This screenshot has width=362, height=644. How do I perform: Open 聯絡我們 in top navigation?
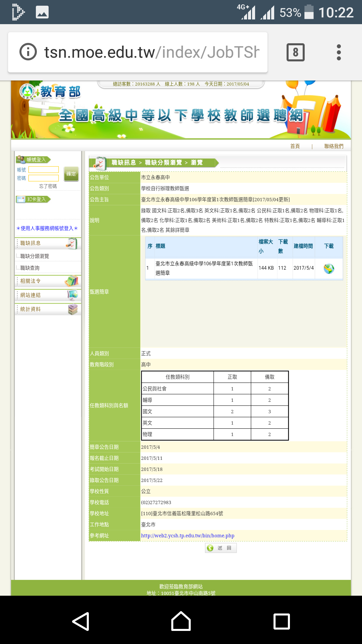[x=334, y=146]
